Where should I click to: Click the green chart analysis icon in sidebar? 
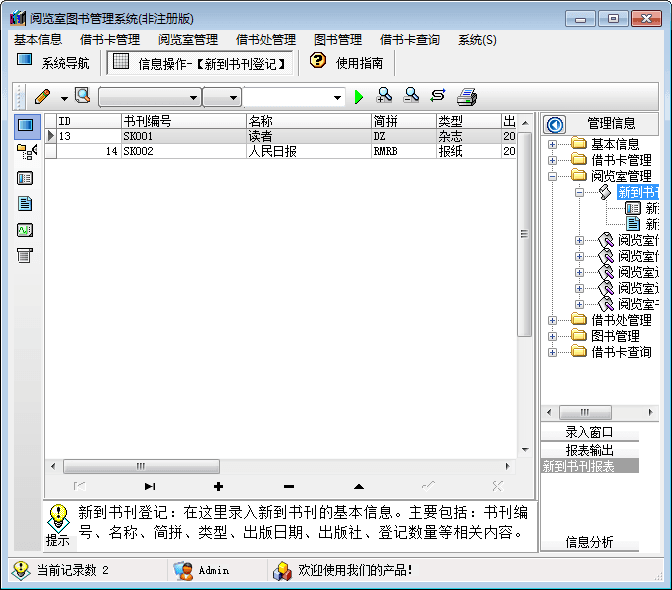pos(25,230)
